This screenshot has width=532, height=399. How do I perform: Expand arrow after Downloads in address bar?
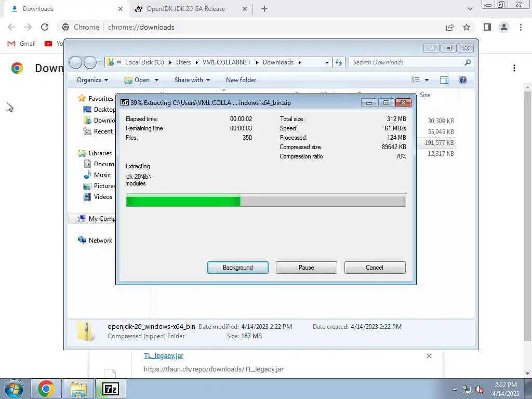pos(300,62)
